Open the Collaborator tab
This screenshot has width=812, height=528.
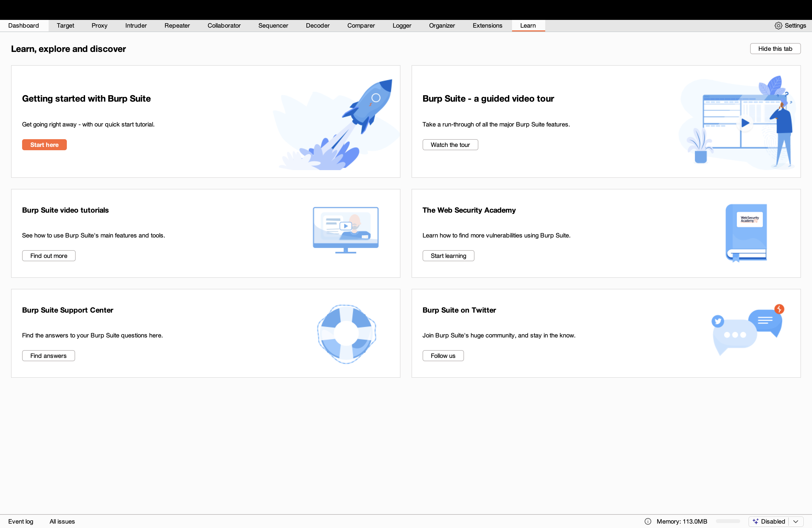pyautogui.click(x=224, y=26)
